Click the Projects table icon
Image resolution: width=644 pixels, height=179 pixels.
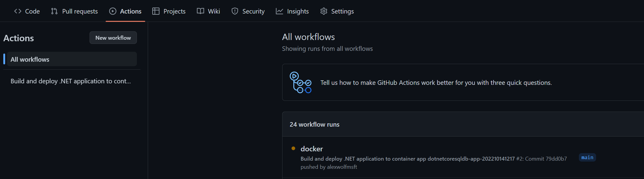pos(156,11)
